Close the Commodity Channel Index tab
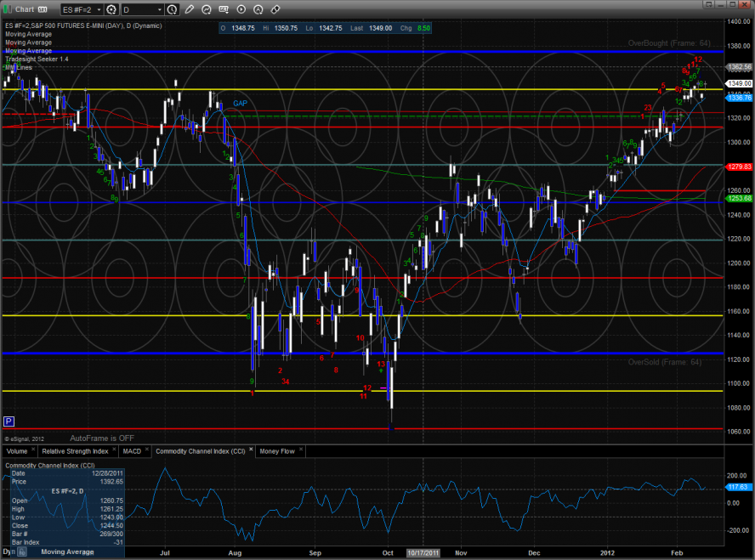This screenshot has height=560, width=755. [x=251, y=450]
